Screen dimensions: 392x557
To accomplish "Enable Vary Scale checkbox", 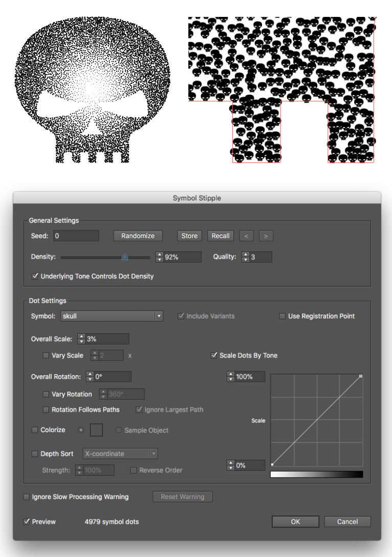I will [x=46, y=355].
